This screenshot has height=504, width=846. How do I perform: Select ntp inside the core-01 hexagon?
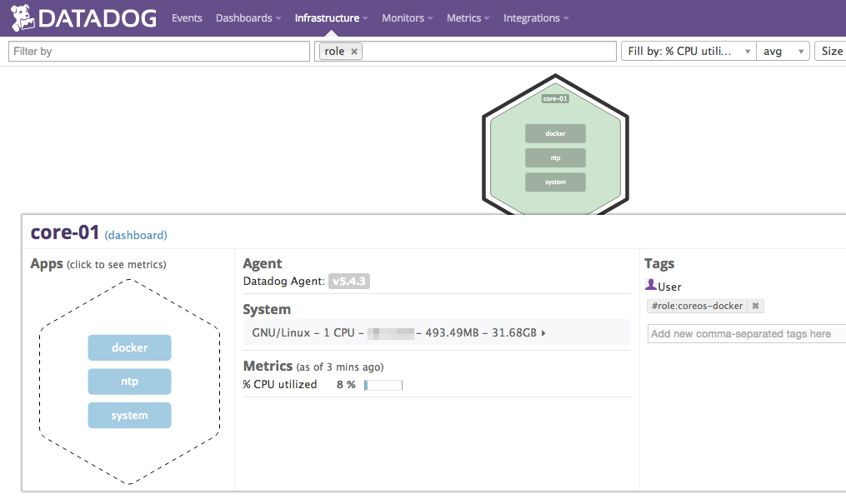(555, 158)
